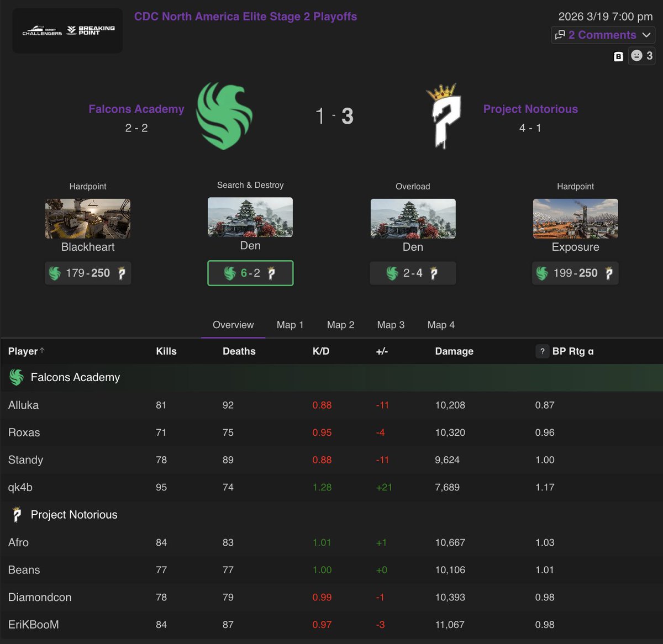Image resolution: width=663 pixels, height=644 pixels.
Task: Sort by Player using the arrow icon
Action: 43,351
